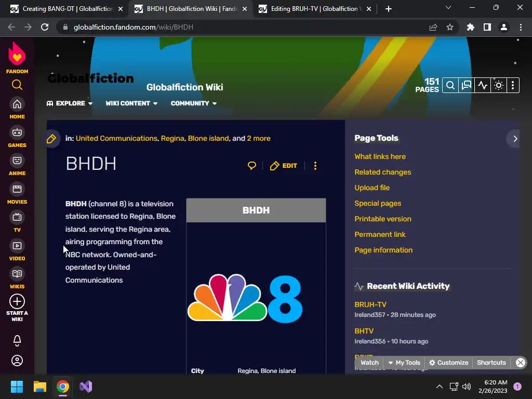Open a new browser tab
Screen dimensions: 532x399
389,9
